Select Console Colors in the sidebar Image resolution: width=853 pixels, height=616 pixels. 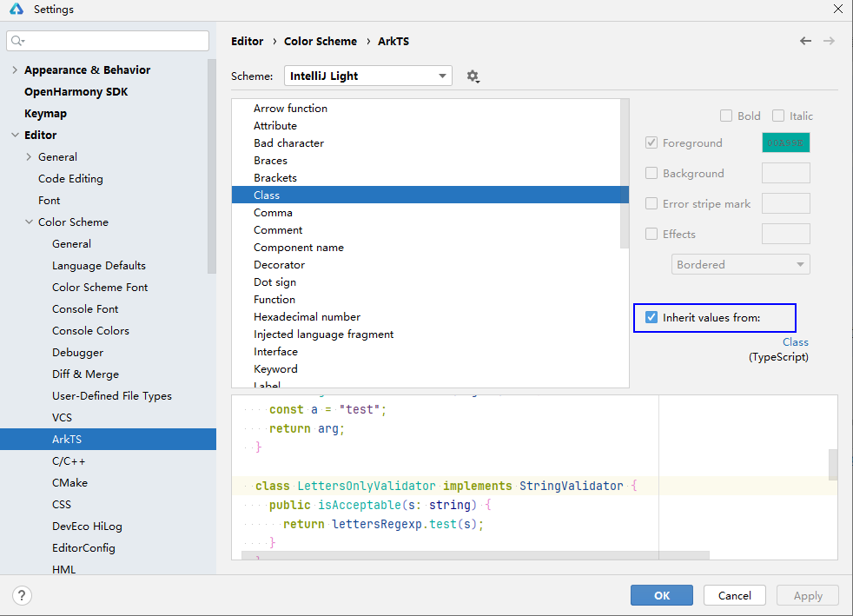[90, 331]
